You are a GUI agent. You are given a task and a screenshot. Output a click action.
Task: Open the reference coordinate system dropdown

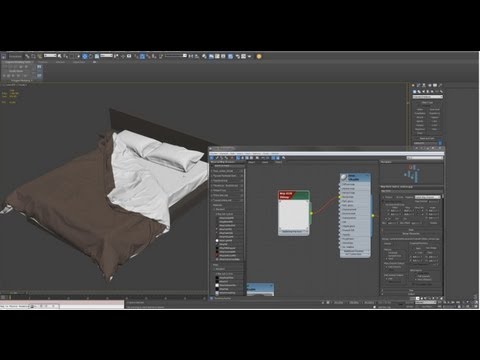tap(106, 56)
